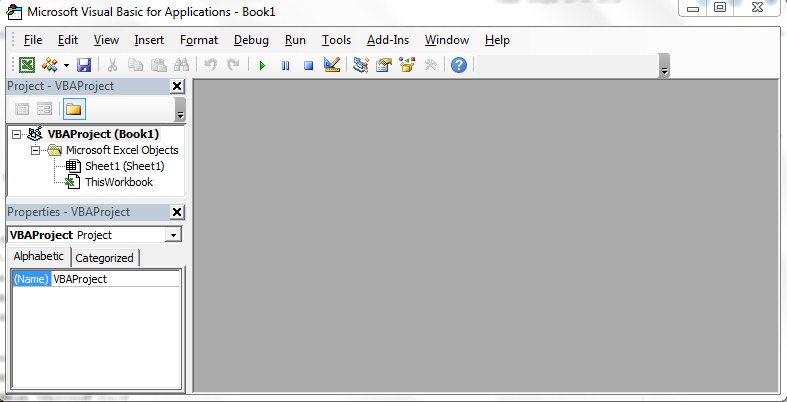The height and width of the screenshot is (402, 787).
Task: Select ThisWorkbook in the project tree
Action: coord(119,182)
